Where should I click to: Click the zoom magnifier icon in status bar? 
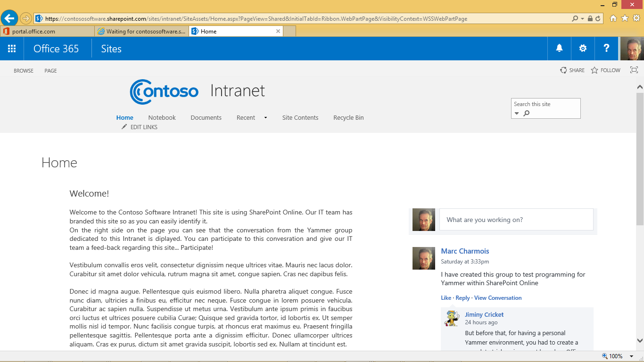click(605, 356)
